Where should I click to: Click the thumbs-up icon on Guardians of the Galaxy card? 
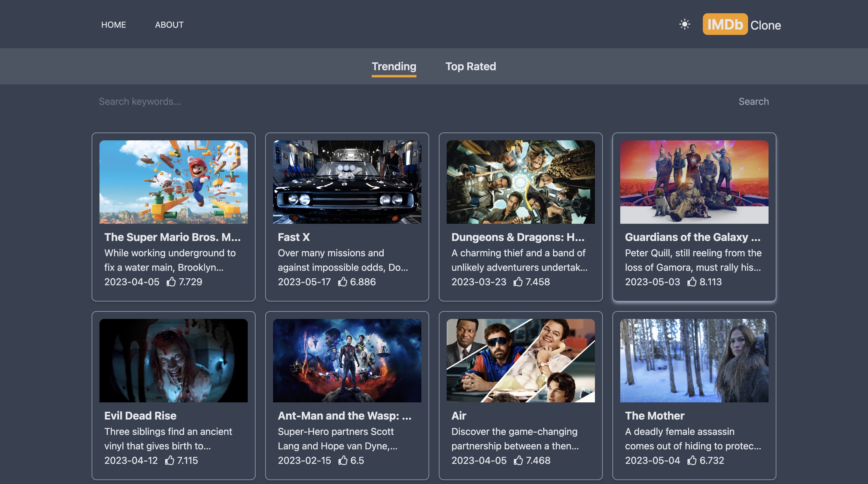692,282
